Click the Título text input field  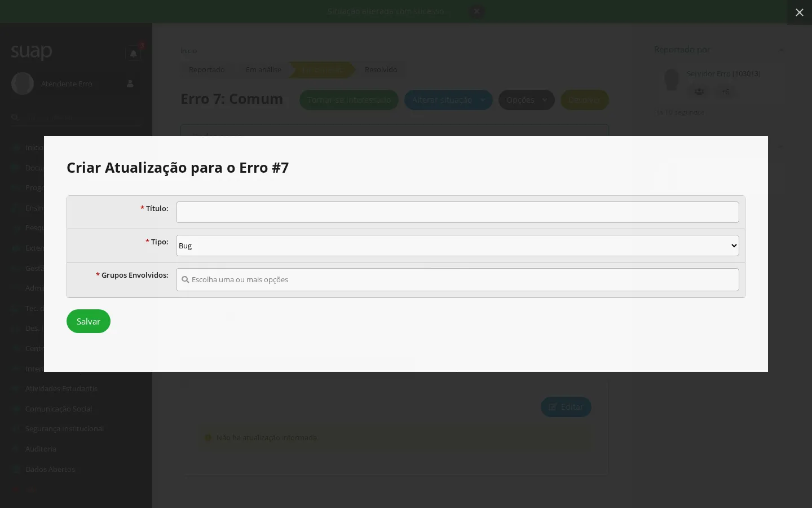point(457,212)
